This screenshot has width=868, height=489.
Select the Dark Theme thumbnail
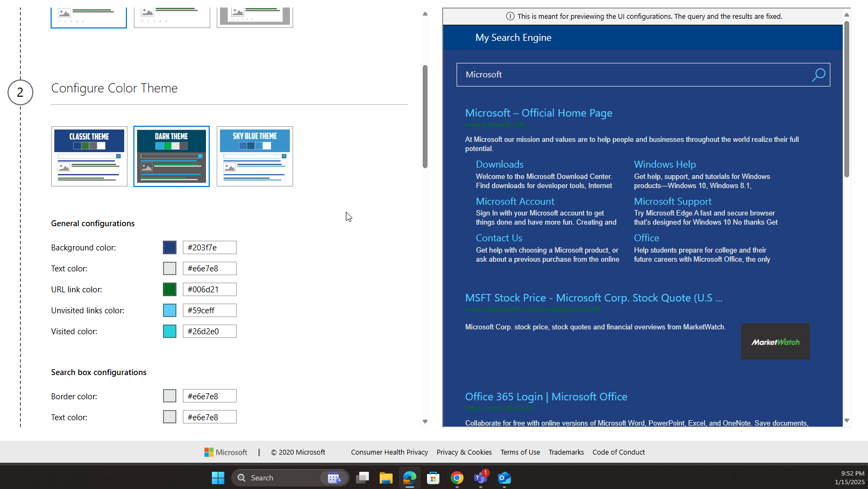point(172,156)
